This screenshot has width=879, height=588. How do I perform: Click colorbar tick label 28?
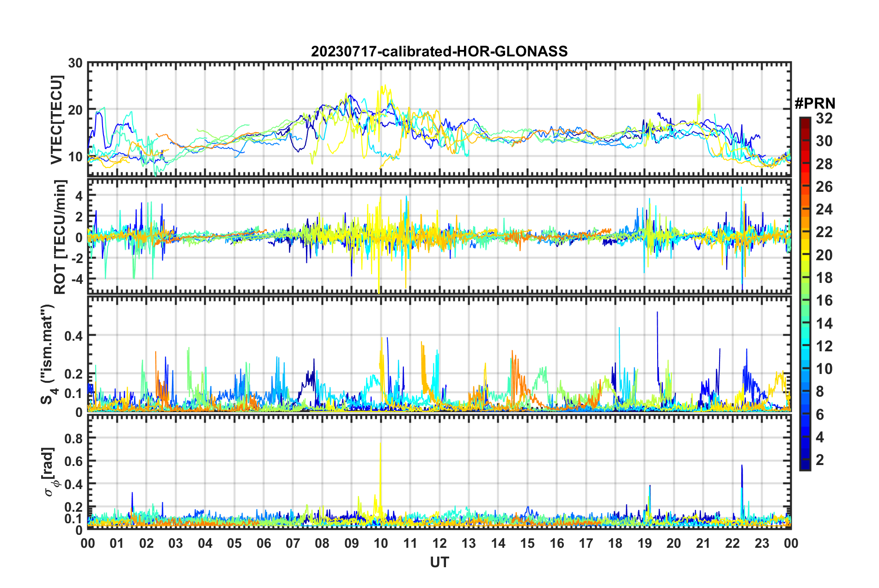[x=824, y=164]
